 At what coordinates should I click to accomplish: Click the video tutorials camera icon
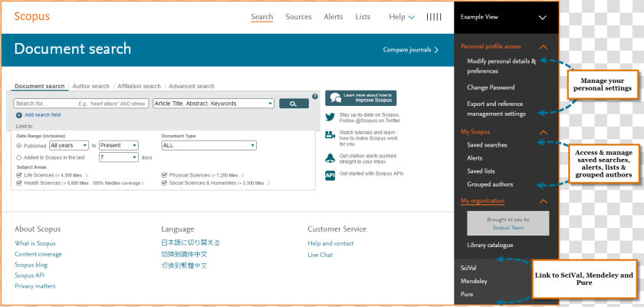coord(330,134)
